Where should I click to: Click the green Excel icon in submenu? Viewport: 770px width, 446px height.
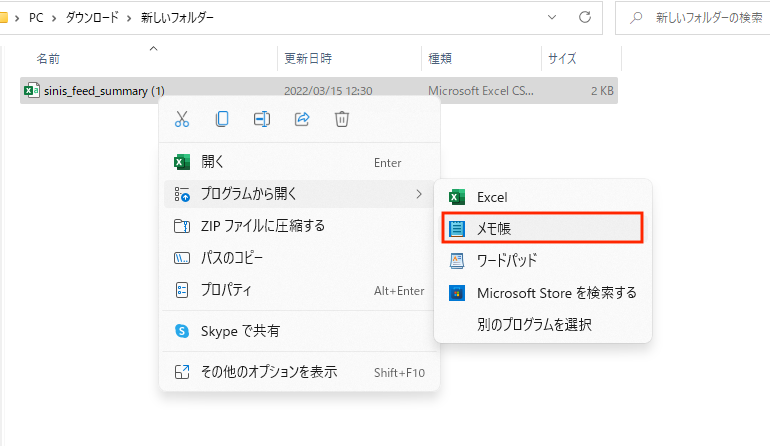point(457,197)
